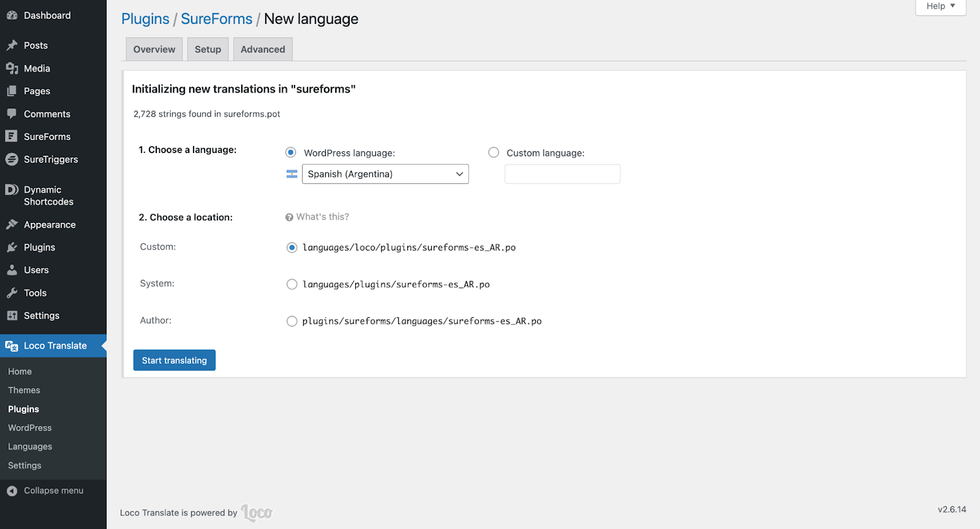Open the Appearance menu item
Image resolution: width=980 pixels, height=529 pixels.
pyautogui.click(x=53, y=225)
